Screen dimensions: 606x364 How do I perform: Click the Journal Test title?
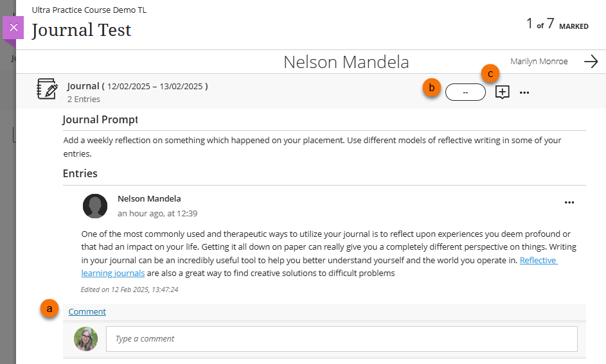pos(81,30)
